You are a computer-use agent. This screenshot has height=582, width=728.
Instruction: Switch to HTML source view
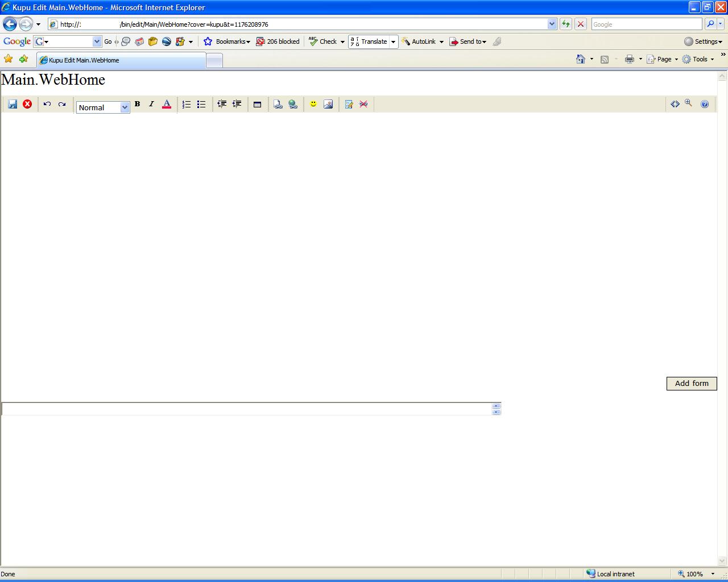pos(676,104)
